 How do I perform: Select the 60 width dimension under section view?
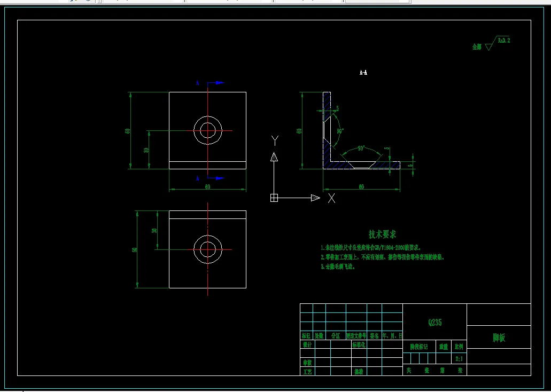click(x=361, y=187)
